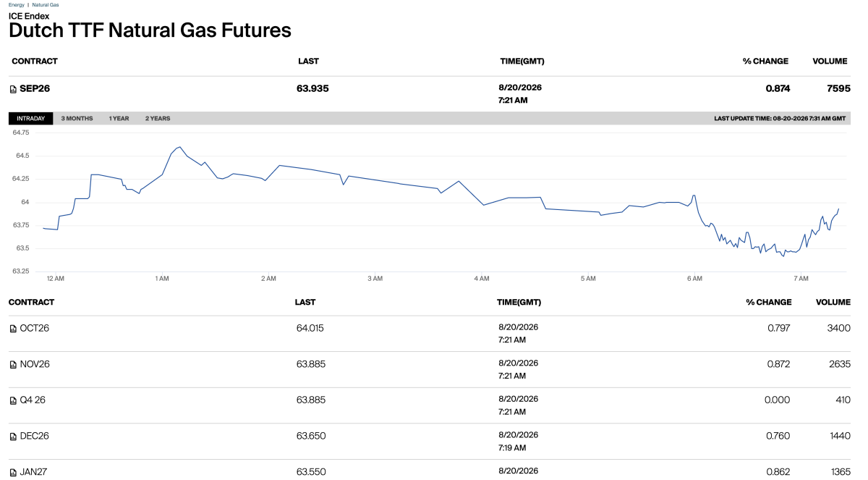Switch to the 1 YEAR chart view

click(119, 118)
